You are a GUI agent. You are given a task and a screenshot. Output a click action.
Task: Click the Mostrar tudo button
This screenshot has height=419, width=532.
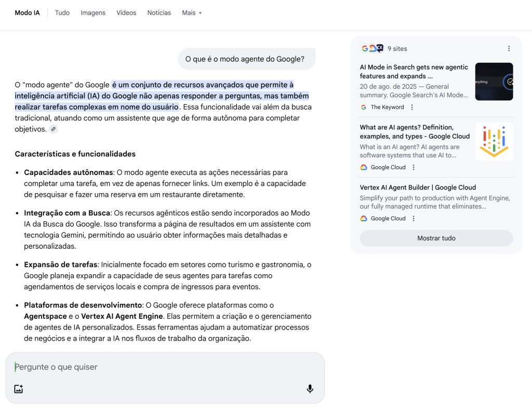[x=436, y=238]
